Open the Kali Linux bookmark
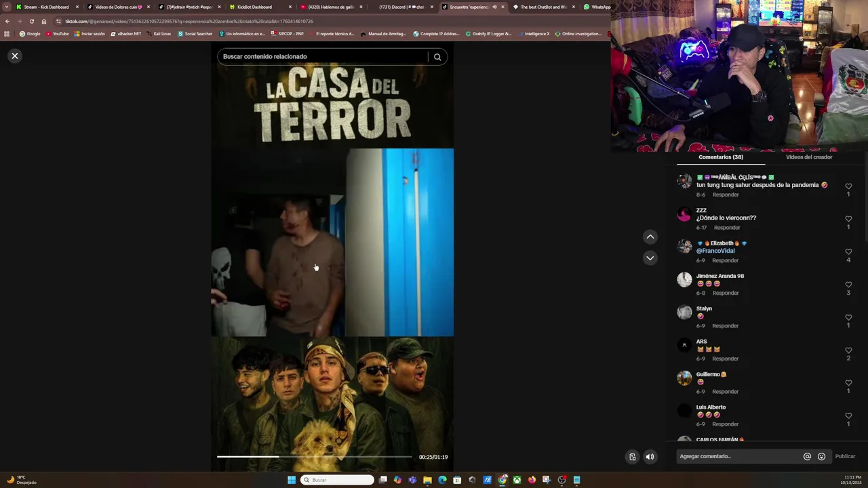 (x=159, y=34)
